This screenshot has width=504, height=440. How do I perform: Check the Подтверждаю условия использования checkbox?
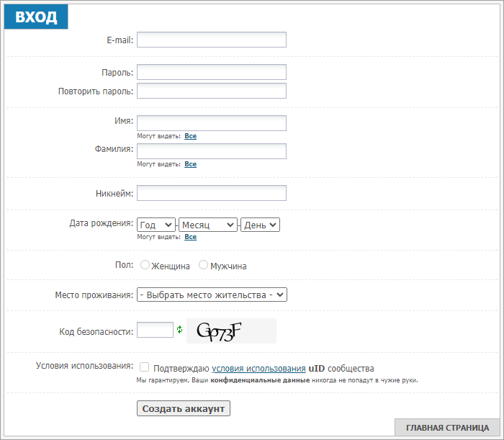[144, 367]
